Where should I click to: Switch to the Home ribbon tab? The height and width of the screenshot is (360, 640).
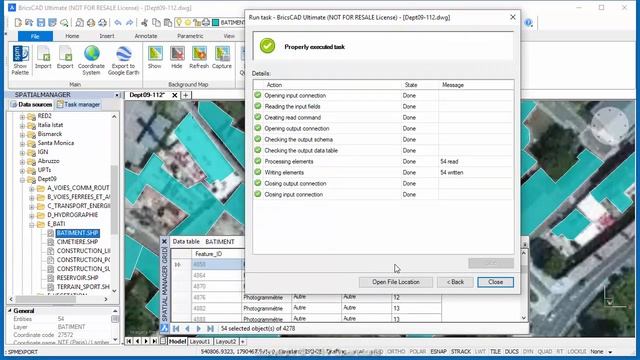pyautogui.click(x=72, y=36)
